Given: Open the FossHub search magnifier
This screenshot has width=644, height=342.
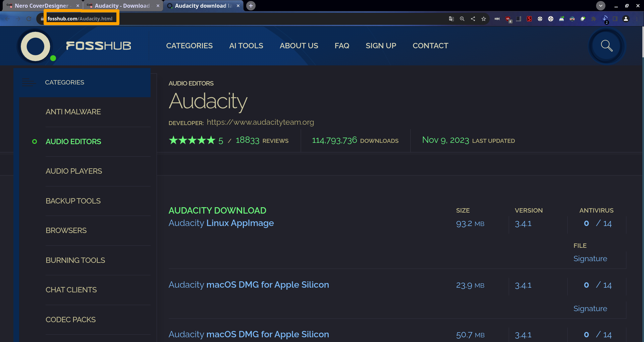Looking at the screenshot, I should [x=606, y=46].
